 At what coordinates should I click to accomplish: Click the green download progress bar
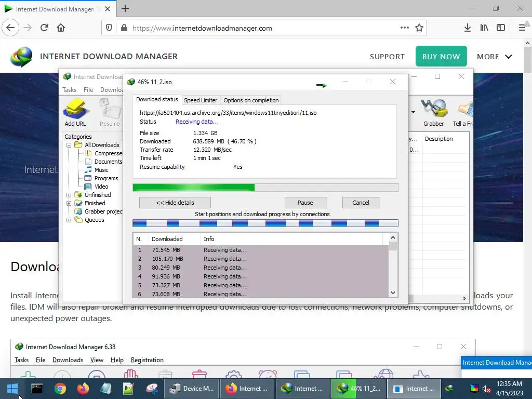click(265, 188)
